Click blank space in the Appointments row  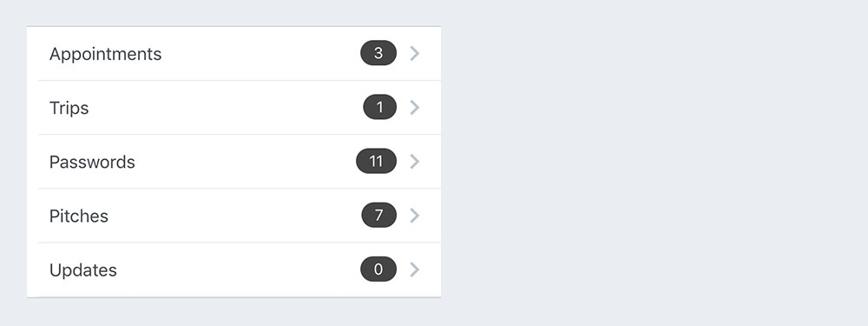(x=260, y=53)
